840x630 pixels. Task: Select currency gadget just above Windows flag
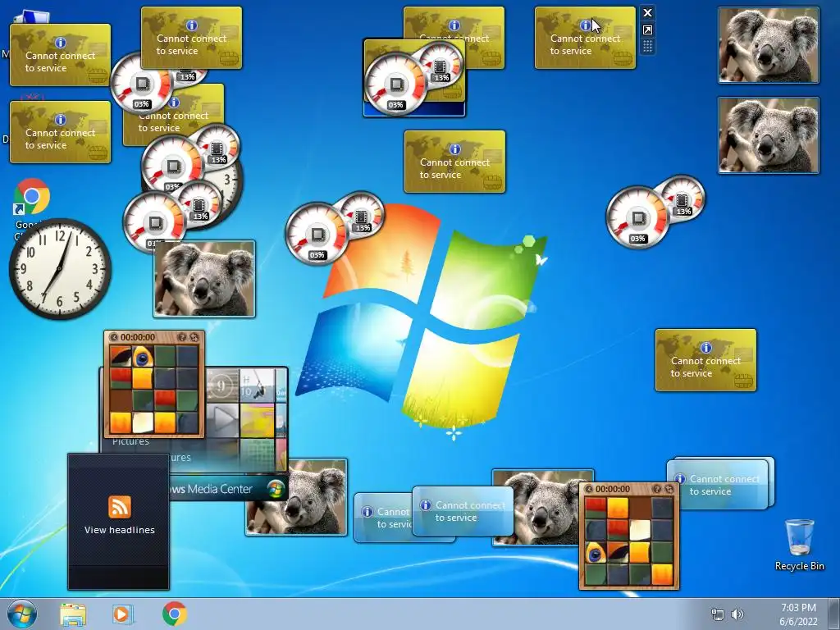tap(454, 162)
